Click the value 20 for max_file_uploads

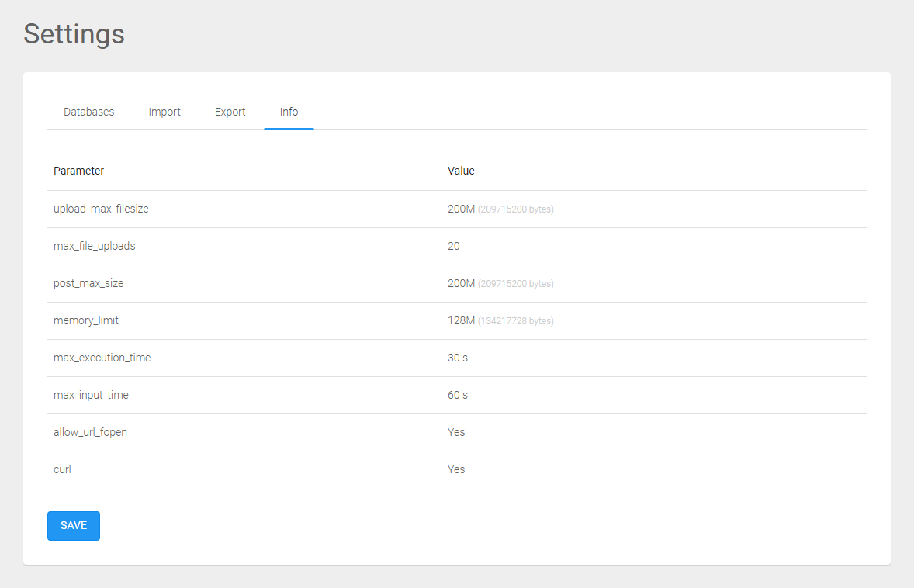[453, 246]
